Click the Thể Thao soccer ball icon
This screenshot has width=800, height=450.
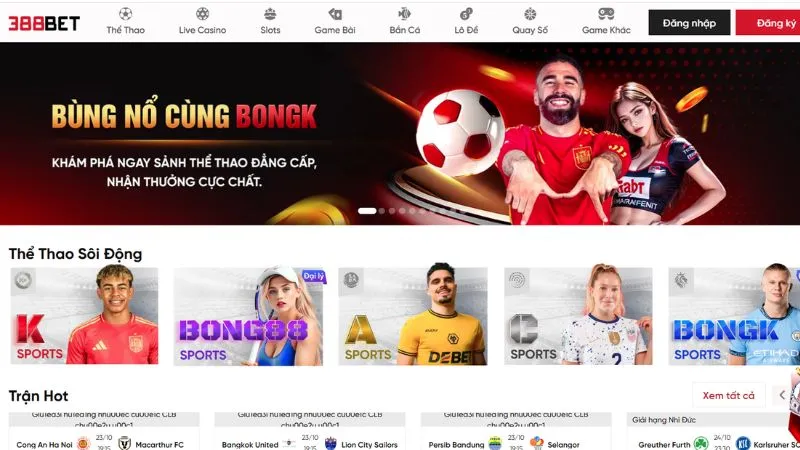(126, 14)
